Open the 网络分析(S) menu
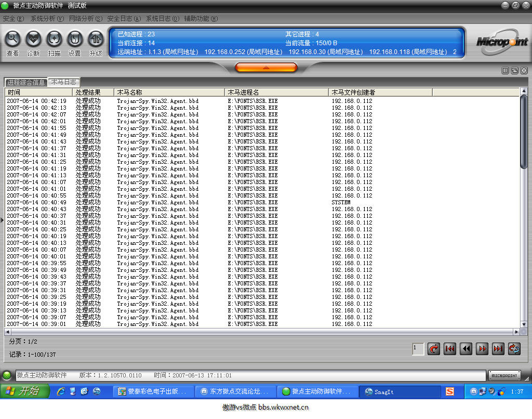 click(86, 19)
